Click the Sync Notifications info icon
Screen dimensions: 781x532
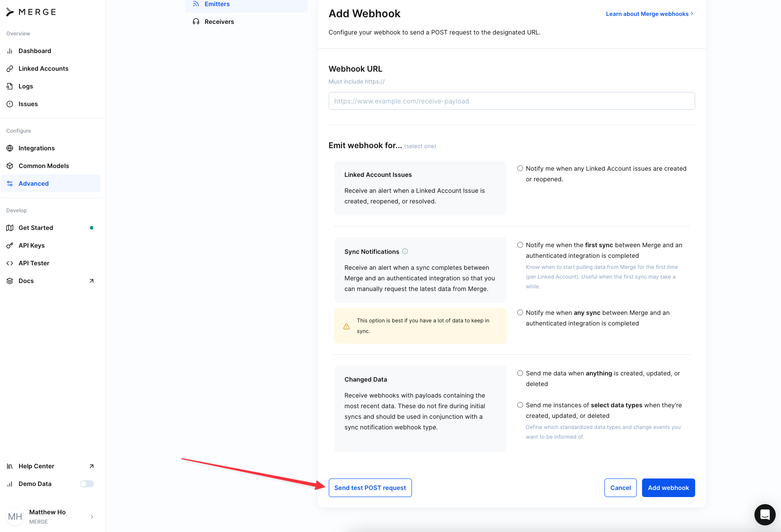coord(405,252)
